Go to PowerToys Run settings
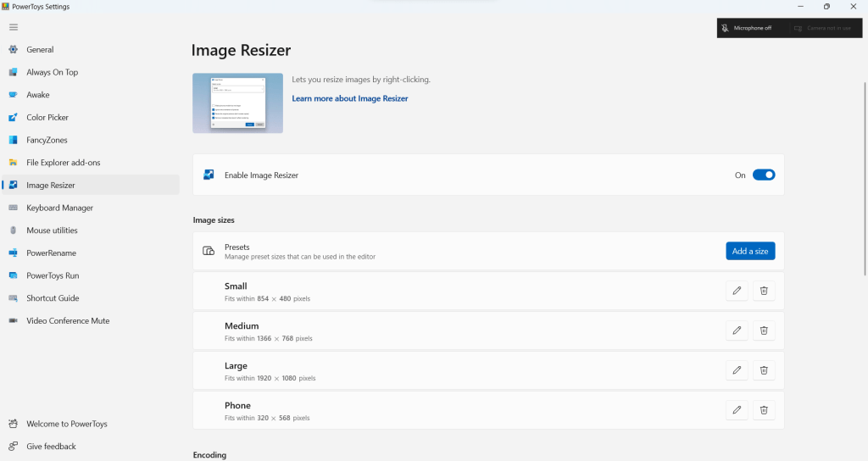 coord(91,275)
